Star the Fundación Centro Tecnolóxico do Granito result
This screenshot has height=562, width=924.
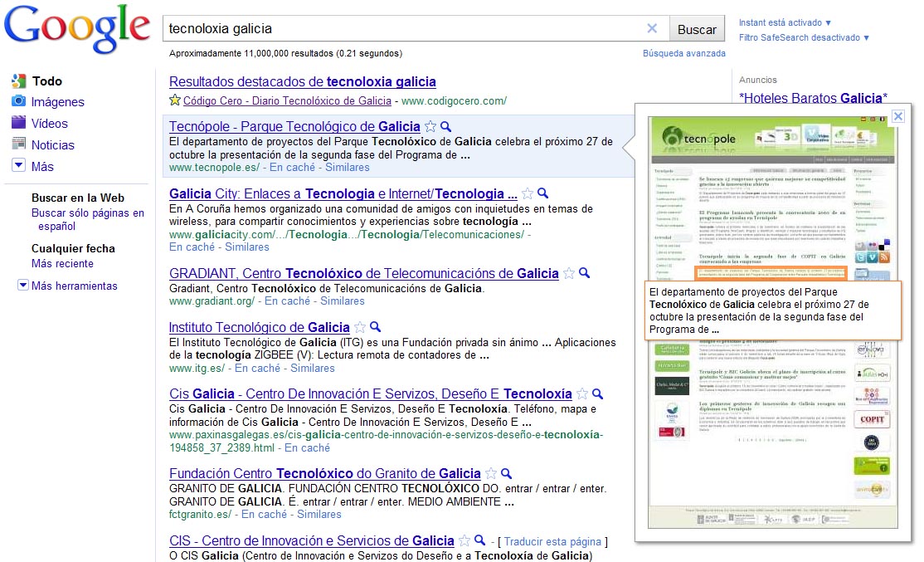tap(491, 473)
